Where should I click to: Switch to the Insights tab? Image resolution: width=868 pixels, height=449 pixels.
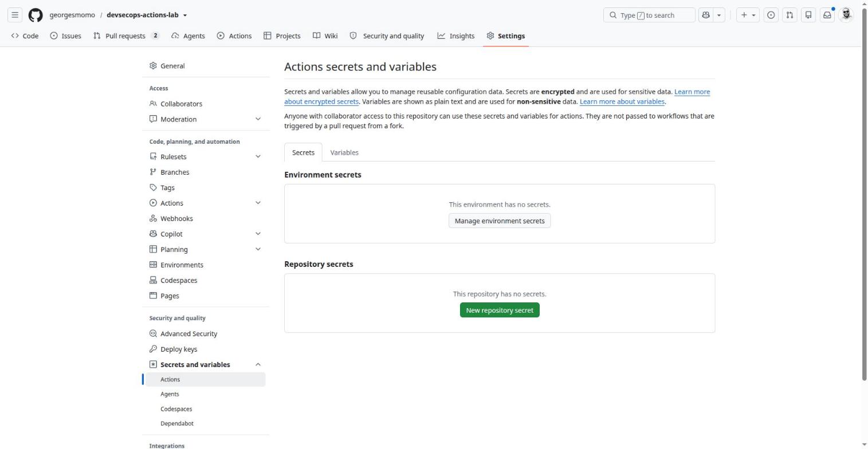tap(456, 36)
